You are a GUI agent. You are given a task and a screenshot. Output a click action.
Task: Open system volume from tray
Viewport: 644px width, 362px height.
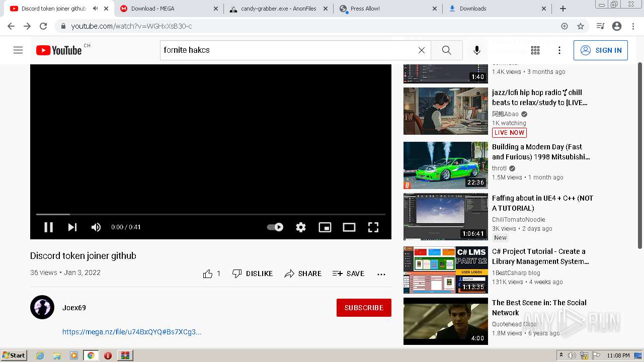572,355
